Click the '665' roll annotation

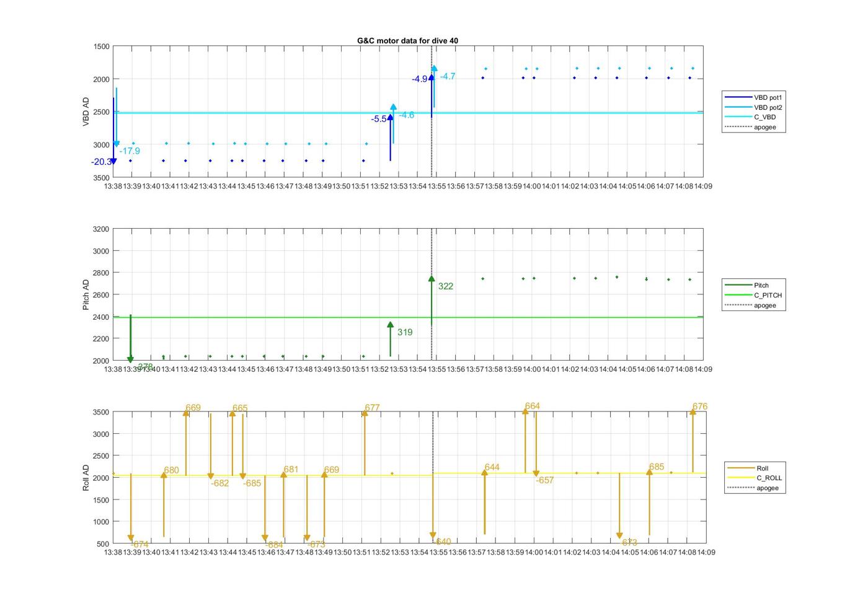pyautogui.click(x=240, y=408)
